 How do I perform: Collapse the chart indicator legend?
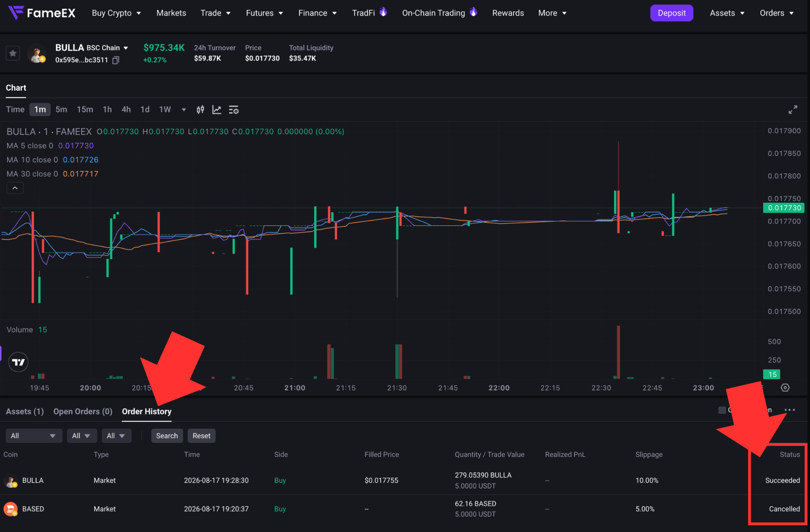coord(15,188)
